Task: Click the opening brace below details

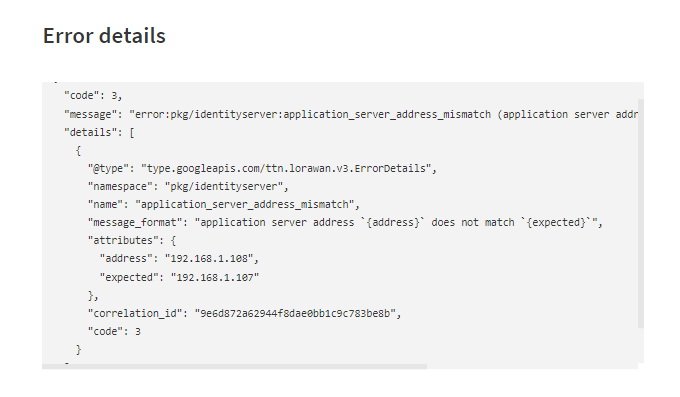Action: [x=78, y=151]
